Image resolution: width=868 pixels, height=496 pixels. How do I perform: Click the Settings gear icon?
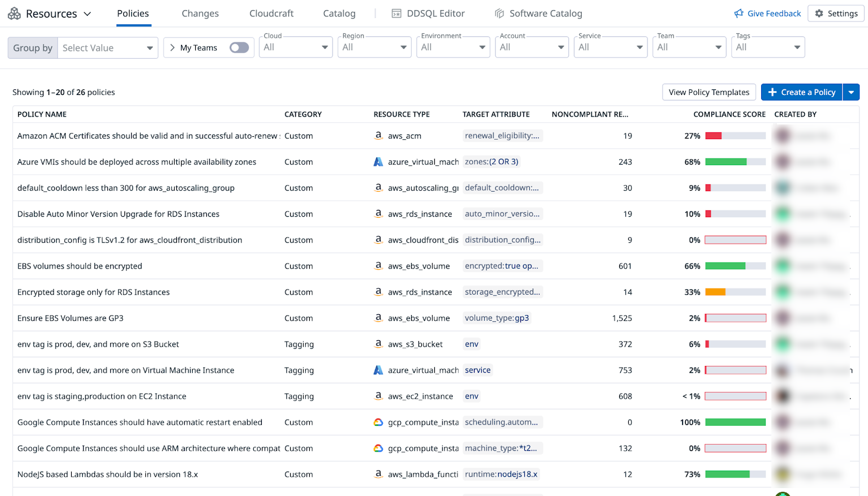pyautogui.click(x=819, y=14)
